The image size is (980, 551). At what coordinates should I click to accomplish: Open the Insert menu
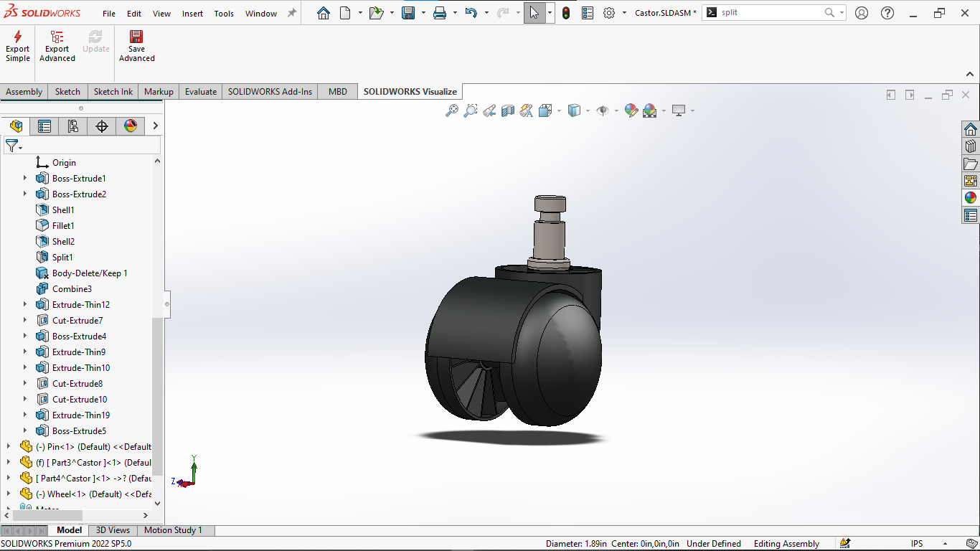point(192,14)
